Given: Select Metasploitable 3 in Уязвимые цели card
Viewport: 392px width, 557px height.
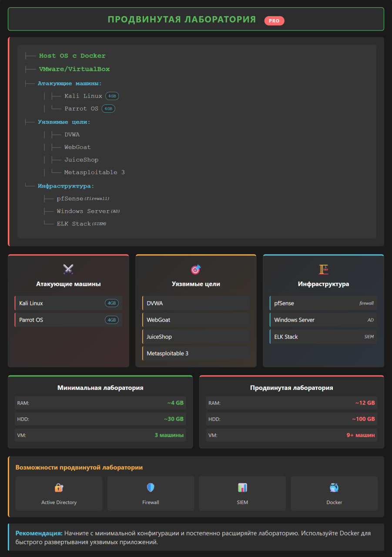Looking at the screenshot, I should tap(196, 353).
